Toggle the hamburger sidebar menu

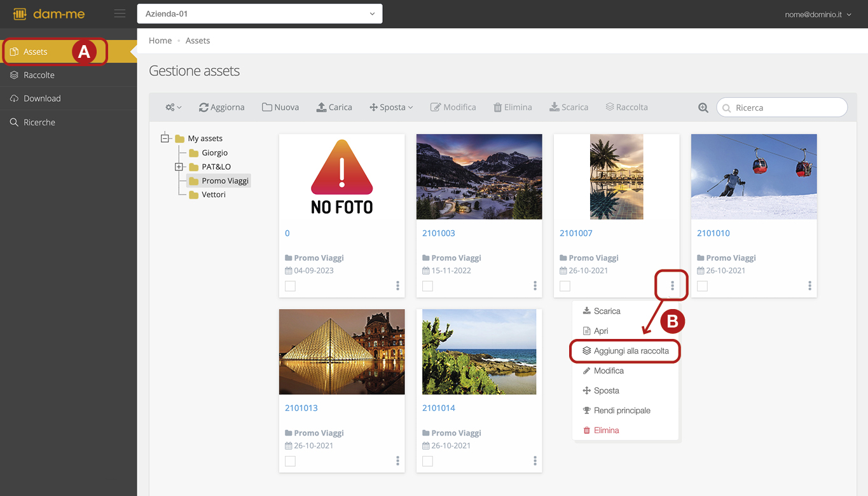pyautogui.click(x=120, y=13)
